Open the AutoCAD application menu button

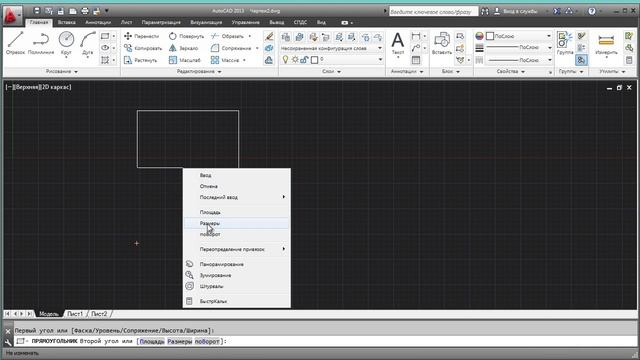click(x=12, y=16)
